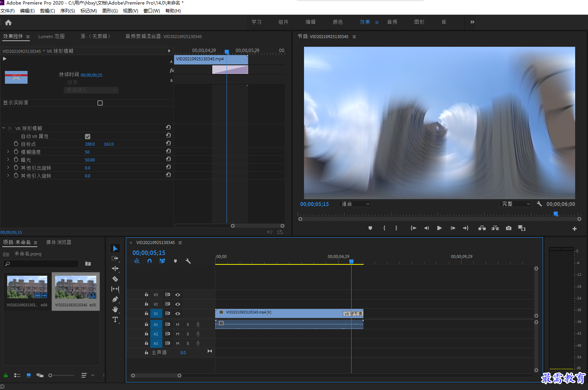Open the 完整 playback resolution dropdown

click(516, 204)
